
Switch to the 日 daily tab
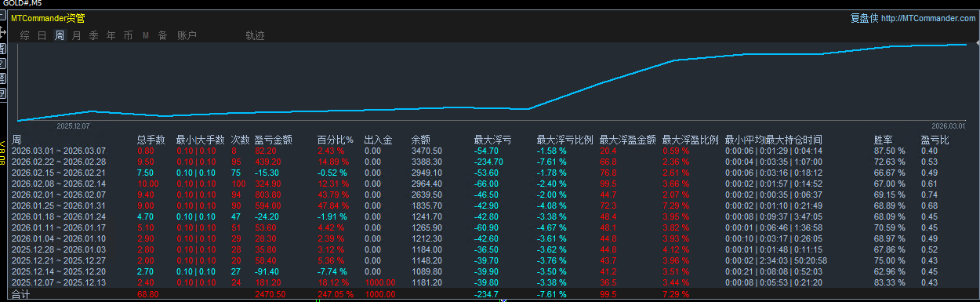(42, 35)
